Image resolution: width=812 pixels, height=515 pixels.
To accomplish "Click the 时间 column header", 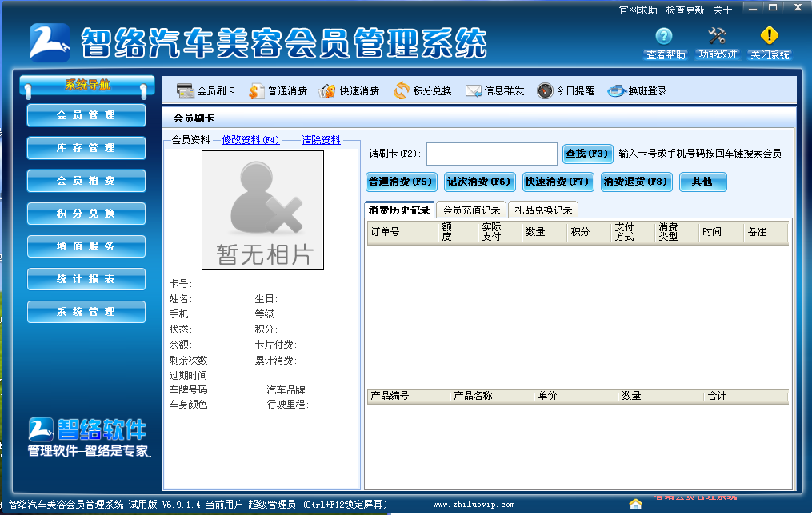I will point(721,232).
